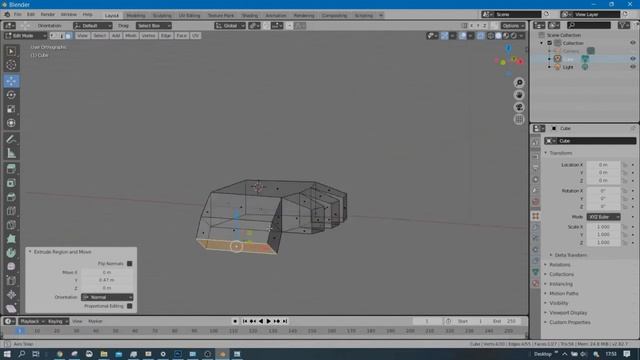Open the File menu
The width and height of the screenshot is (640, 360).
pos(18,15)
